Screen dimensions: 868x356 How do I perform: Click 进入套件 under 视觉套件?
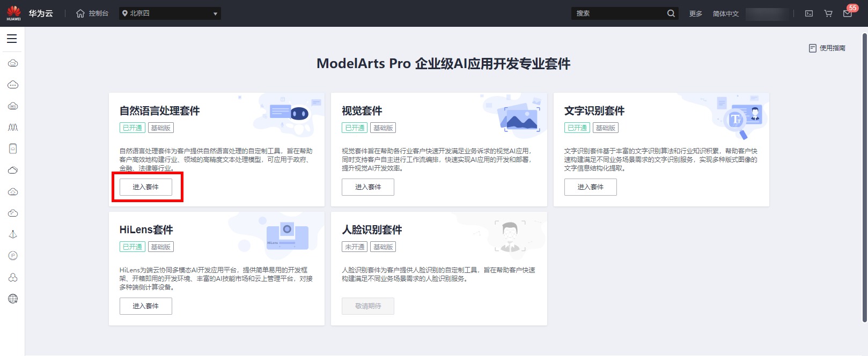pyautogui.click(x=367, y=187)
